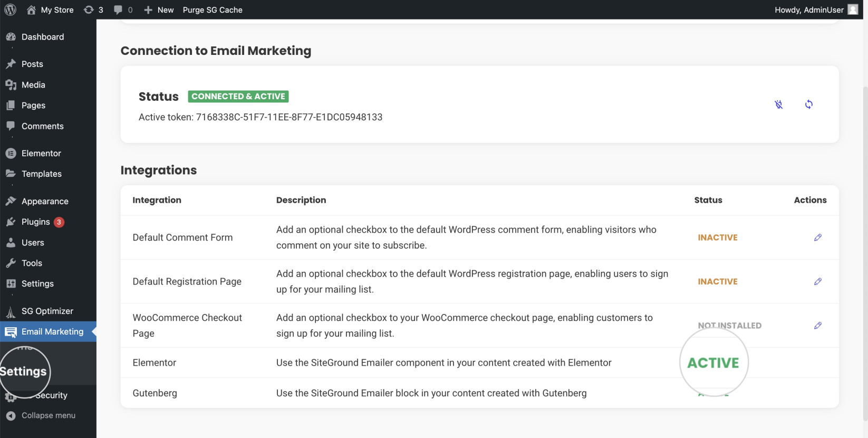The image size is (868, 438).
Task: Edit Default Comment Form integration
Action: tap(817, 237)
